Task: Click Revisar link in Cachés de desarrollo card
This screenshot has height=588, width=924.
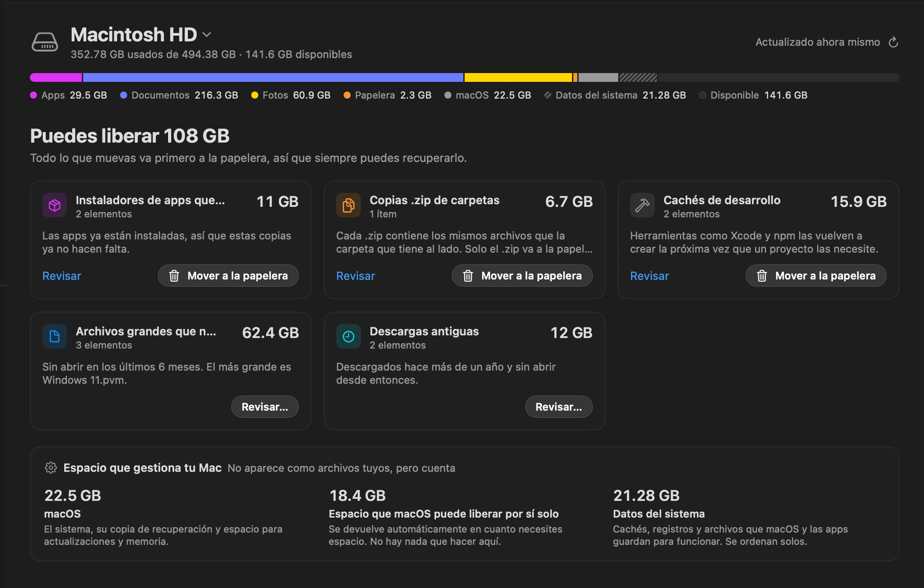Action: (649, 276)
